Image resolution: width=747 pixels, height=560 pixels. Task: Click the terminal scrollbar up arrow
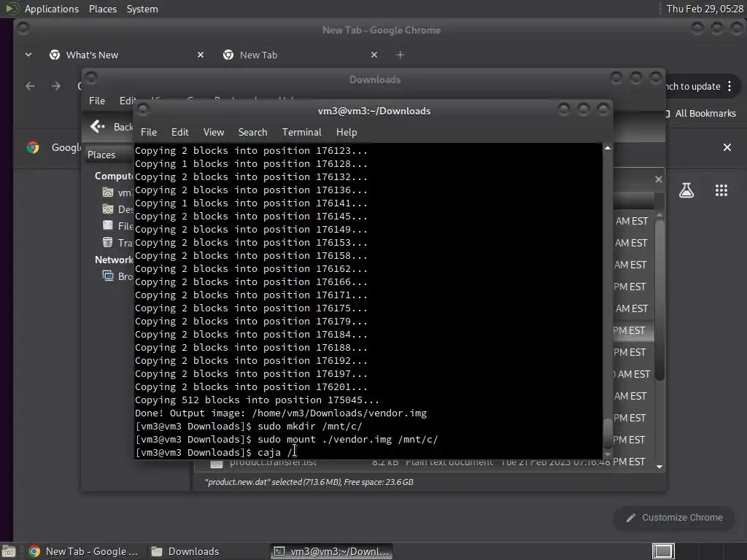608,149
